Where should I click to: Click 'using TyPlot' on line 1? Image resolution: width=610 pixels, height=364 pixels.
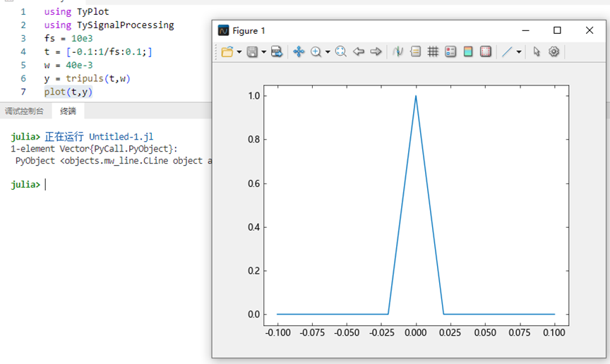pyautogui.click(x=76, y=12)
